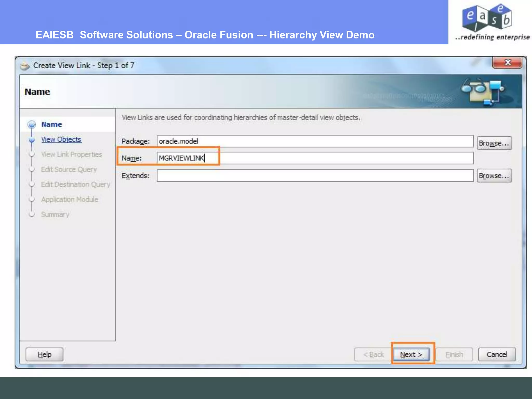Select View Link Properties step
This screenshot has height=399, width=532.
(x=71, y=154)
